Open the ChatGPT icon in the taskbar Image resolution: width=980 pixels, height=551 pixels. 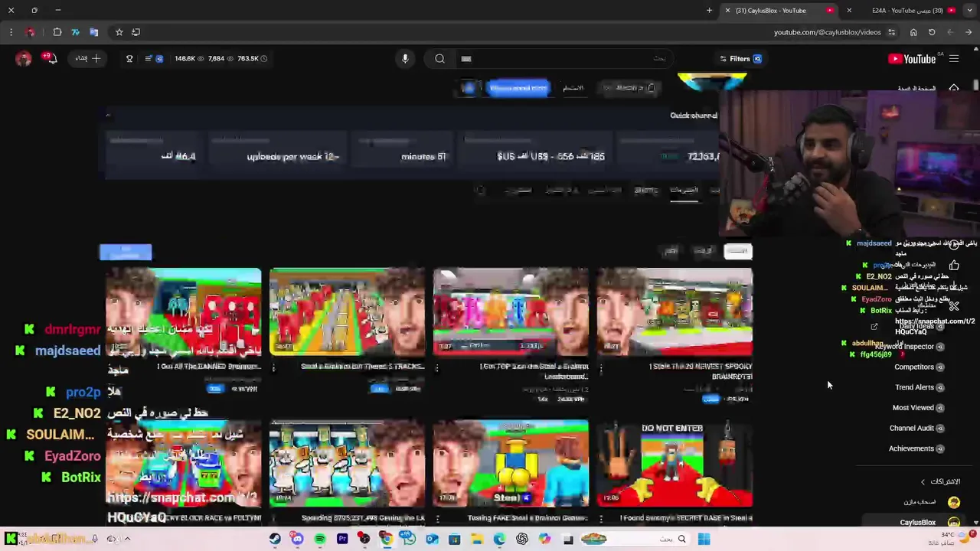click(x=522, y=539)
